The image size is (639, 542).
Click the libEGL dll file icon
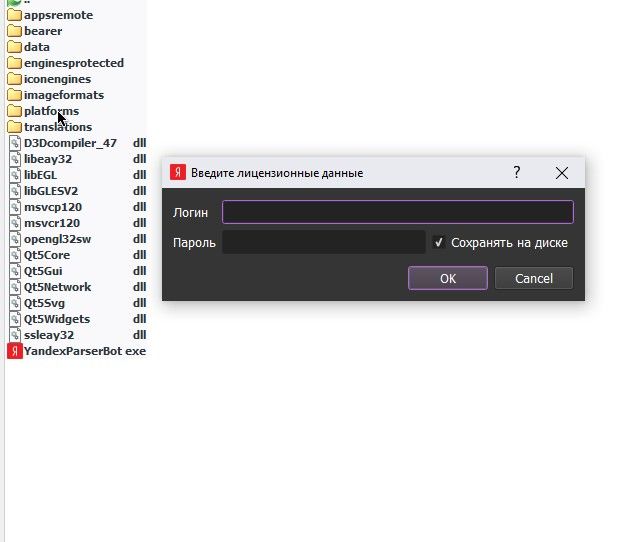(15, 175)
